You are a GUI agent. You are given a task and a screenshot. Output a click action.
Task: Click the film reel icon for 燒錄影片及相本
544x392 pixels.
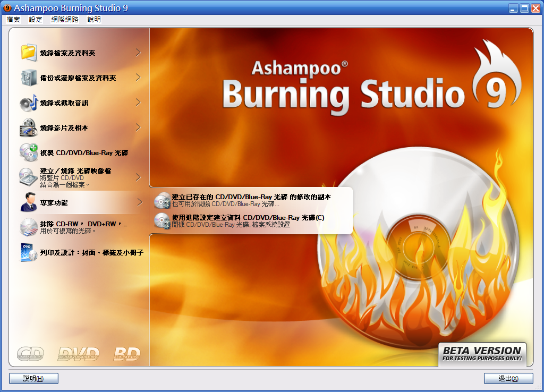[x=29, y=127]
